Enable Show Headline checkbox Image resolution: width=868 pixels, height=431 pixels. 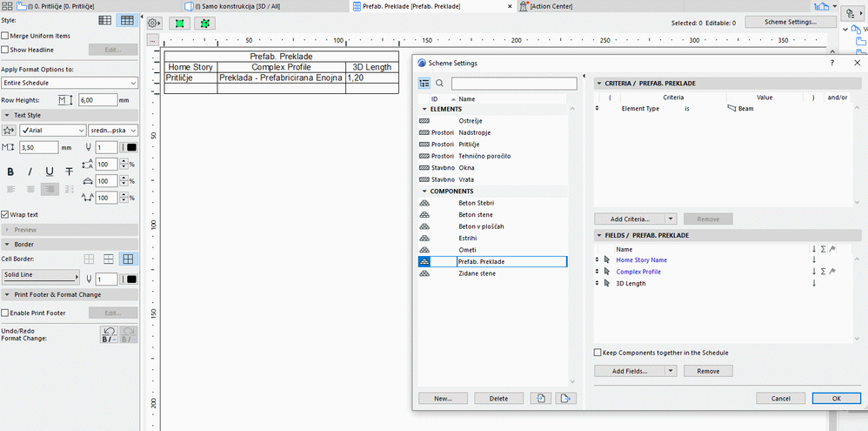[5, 50]
